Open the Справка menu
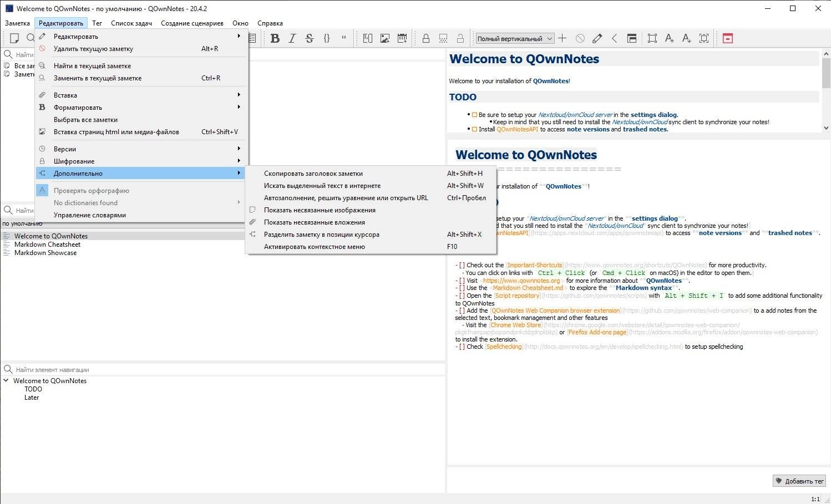 (x=270, y=23)
